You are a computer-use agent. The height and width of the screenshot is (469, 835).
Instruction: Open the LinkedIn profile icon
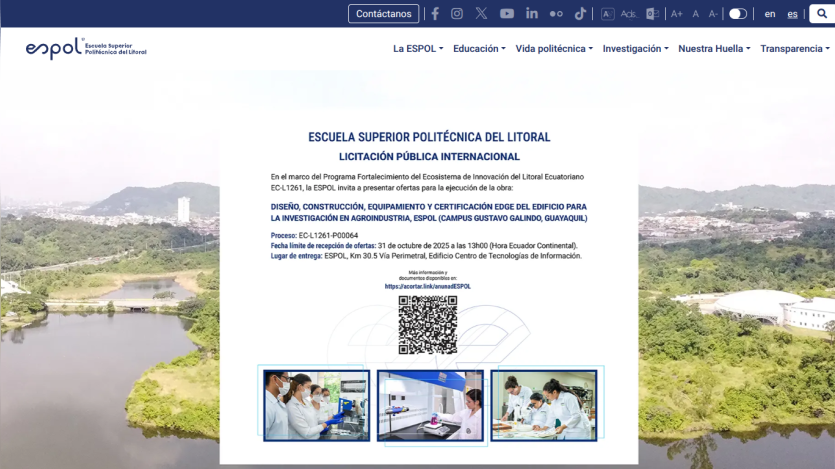pos(531,14)
